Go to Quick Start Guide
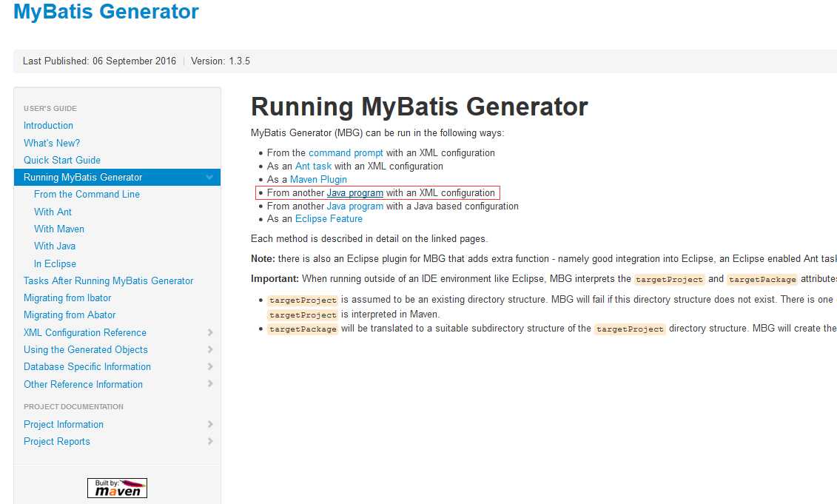The height and width of the screenshot is (504, 837). pyautogui.click(x=62, y=160)
